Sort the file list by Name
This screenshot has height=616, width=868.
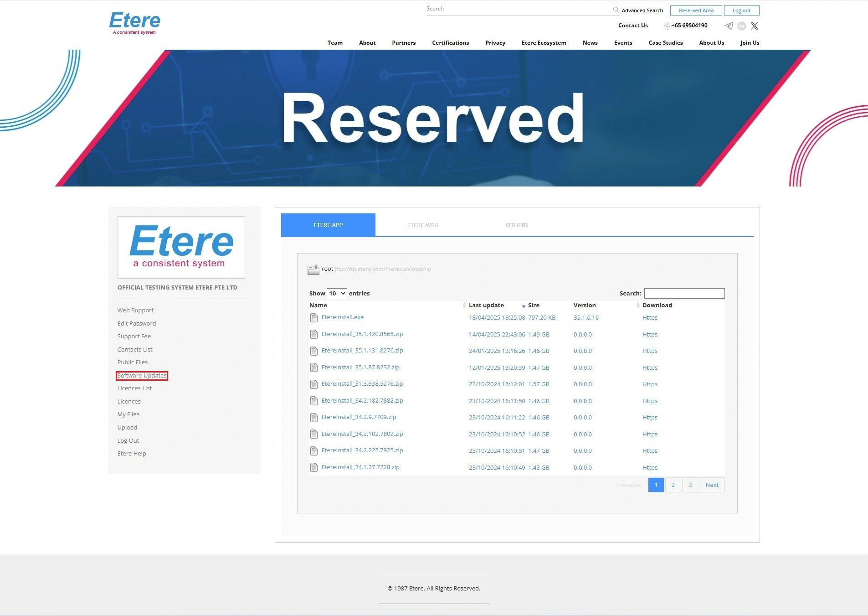coord(318,305)
